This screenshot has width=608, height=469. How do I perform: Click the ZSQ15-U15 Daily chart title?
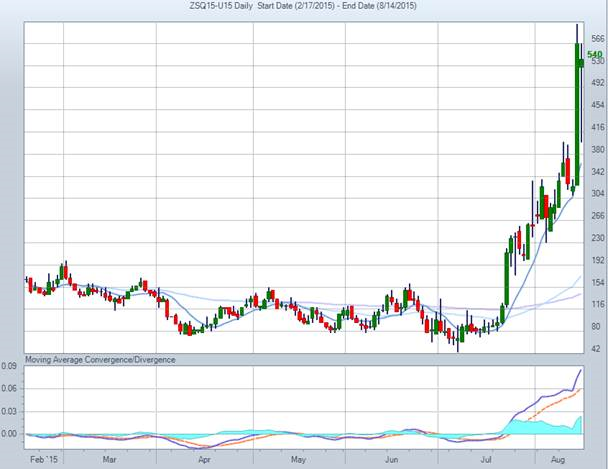[x=227, y=7]
